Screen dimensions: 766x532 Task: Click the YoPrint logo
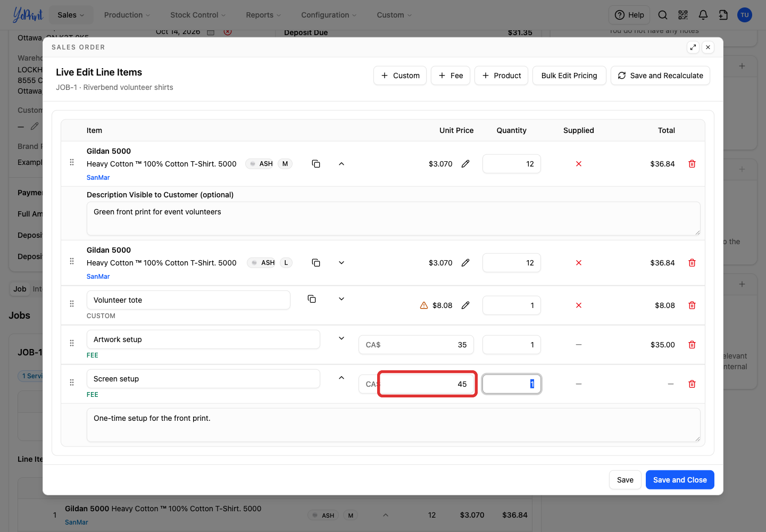[28, 15]
